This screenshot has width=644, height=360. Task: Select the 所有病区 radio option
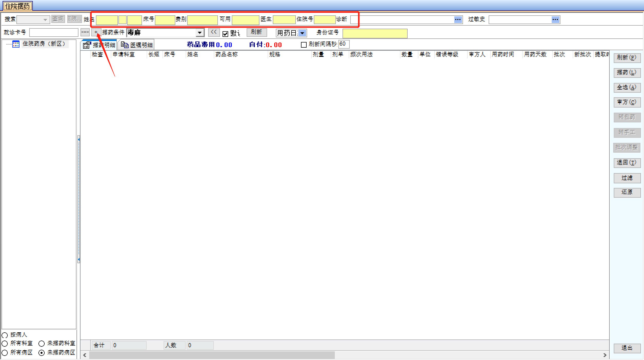[5, 353]
